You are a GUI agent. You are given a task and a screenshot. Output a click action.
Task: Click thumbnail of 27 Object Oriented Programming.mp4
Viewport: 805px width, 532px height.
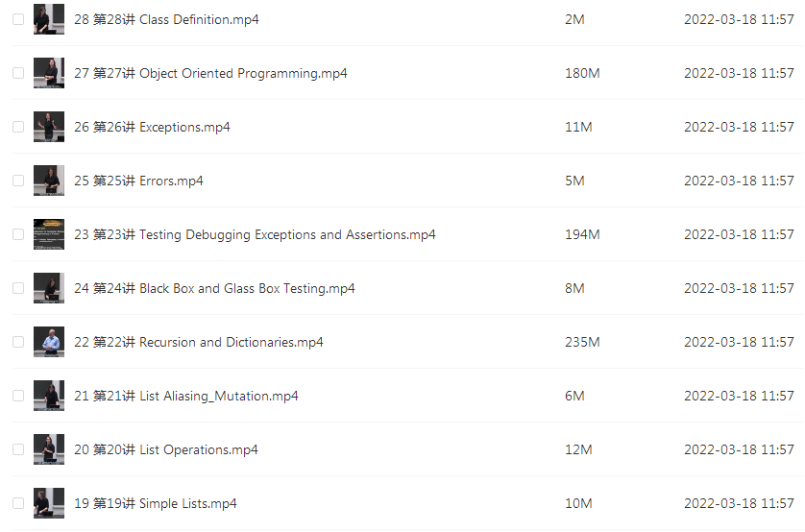[x=49, y=73]
